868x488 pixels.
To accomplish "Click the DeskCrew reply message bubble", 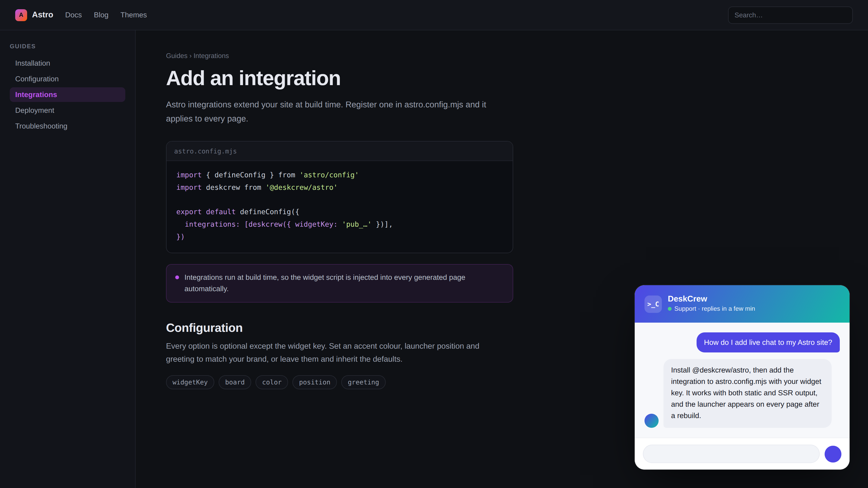I will (x=747, y=393).
